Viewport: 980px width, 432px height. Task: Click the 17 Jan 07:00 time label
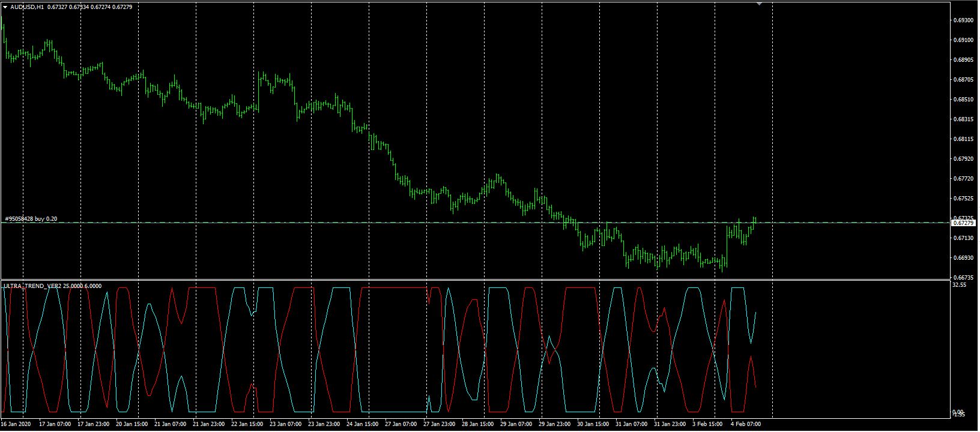[x=55, y=424]
